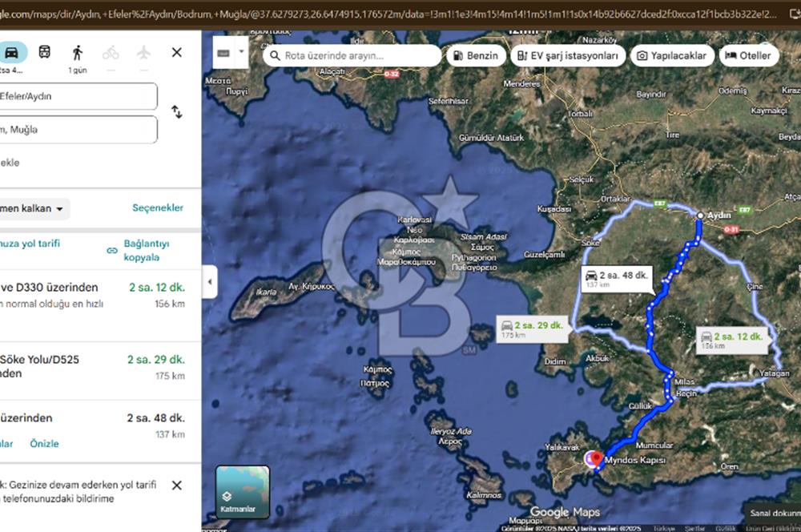
Task: Open the Katmanlar map layers thumbnail
Action: tap(243, 492)
